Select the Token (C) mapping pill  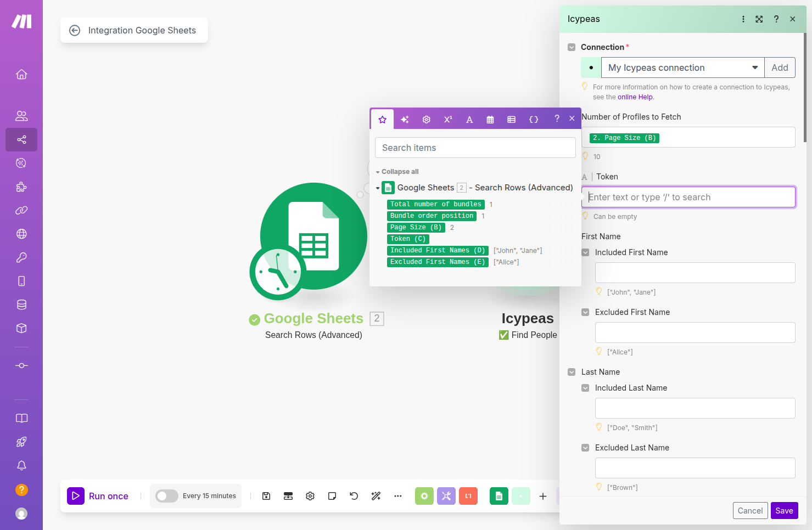pos(408,239)
